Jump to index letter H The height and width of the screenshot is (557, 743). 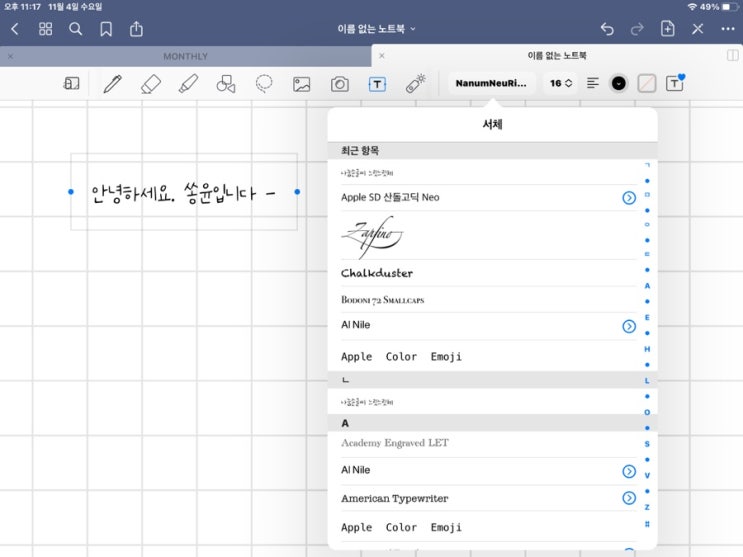tap(647, 349)
